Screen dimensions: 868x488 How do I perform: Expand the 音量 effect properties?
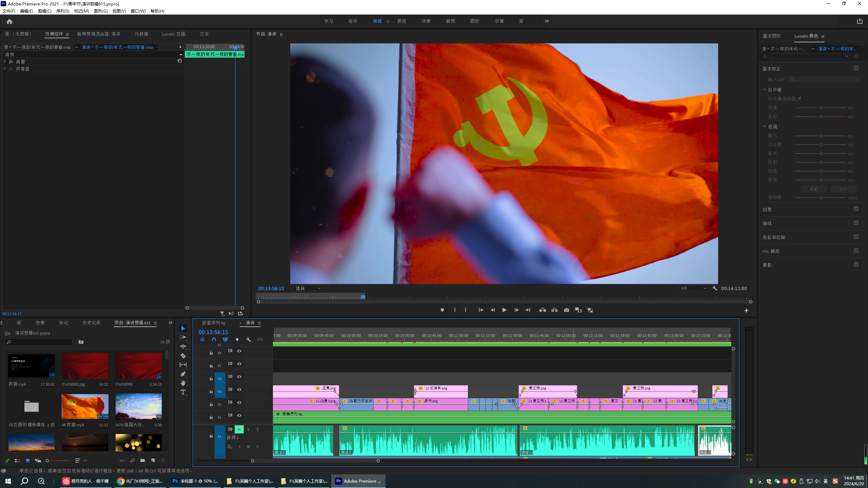pos(5,62)
